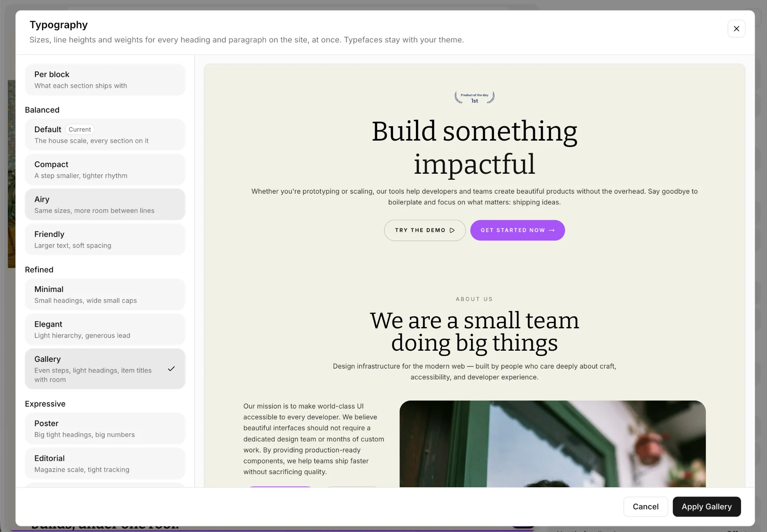Choose the Friendly preset
The image size is (767, 532).
tap(105, 239)
